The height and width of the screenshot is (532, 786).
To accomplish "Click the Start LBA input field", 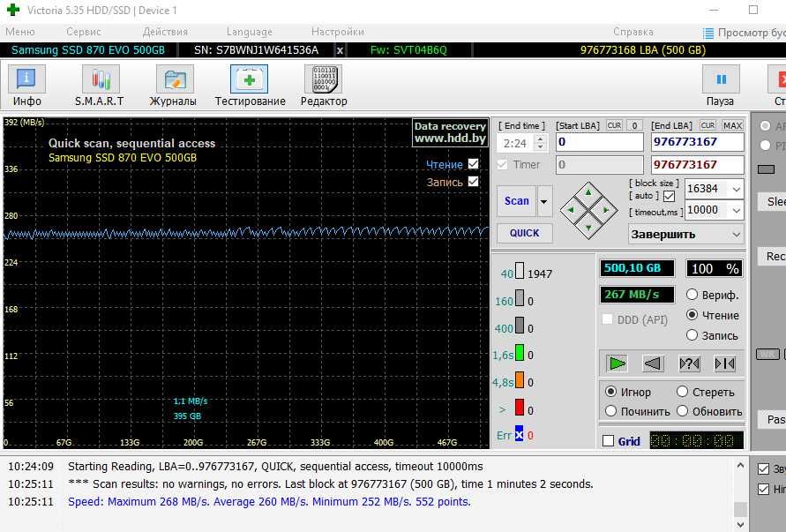I will coord(599,142).
